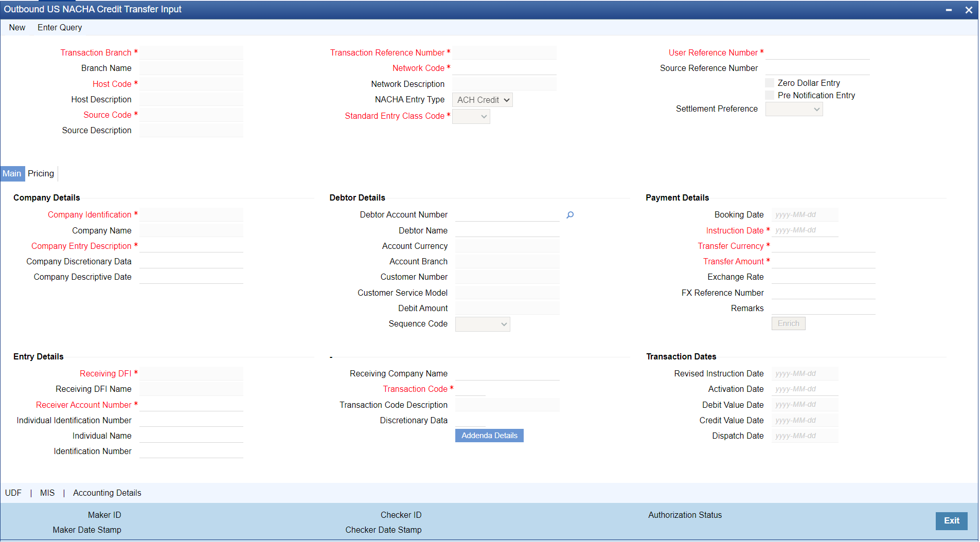Click the Exit button

952,521
